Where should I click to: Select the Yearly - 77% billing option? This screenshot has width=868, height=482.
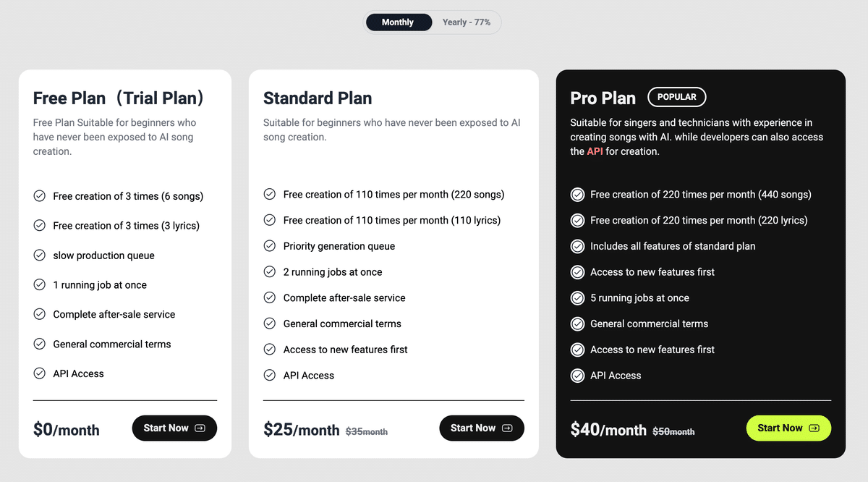[x=466, y=22]
